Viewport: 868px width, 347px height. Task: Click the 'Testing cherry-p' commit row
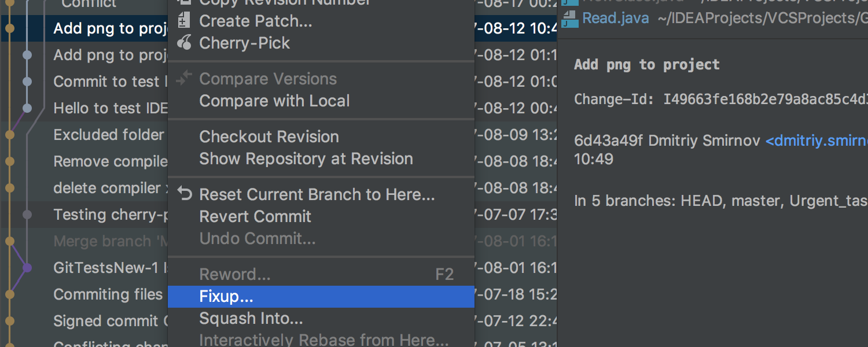(110, 215)
